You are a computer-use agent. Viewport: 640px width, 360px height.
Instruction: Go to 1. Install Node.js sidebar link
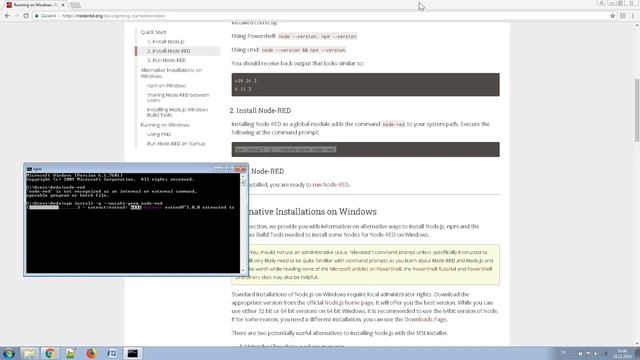point(166,41)
